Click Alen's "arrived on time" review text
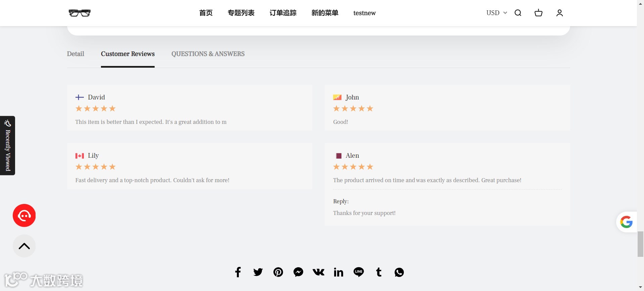 (x=427, y=180)
